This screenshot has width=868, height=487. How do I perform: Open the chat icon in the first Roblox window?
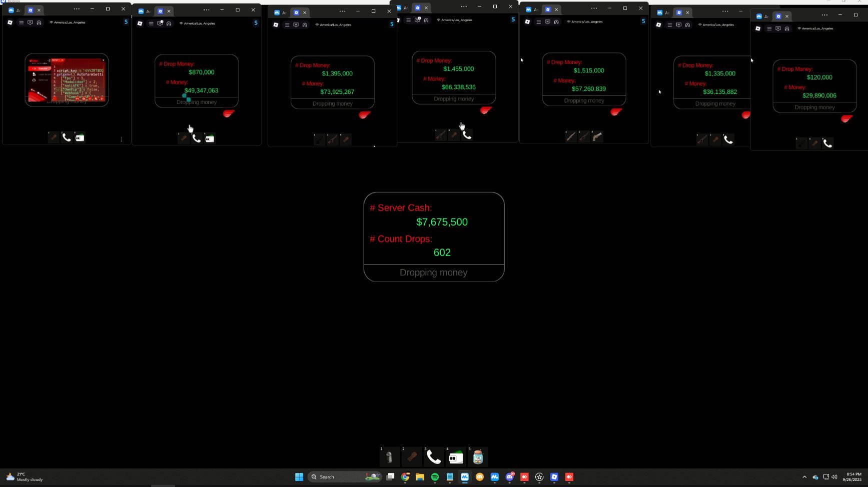pyautogui.click(x=31, y=22)
